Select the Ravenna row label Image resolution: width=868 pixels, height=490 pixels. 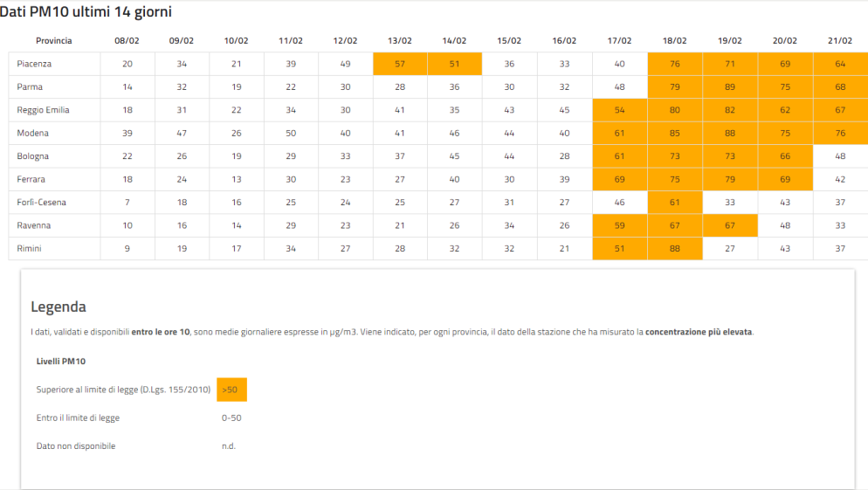(34, 225)
